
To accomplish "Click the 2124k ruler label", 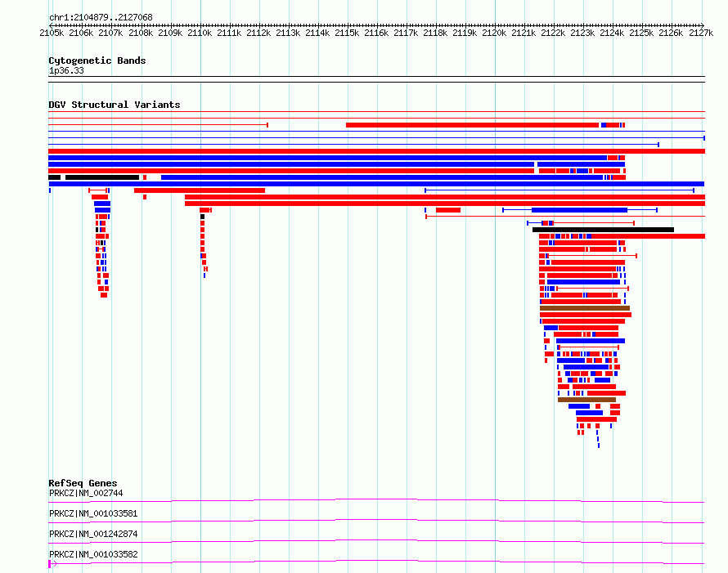I will [x=612, y=33].
